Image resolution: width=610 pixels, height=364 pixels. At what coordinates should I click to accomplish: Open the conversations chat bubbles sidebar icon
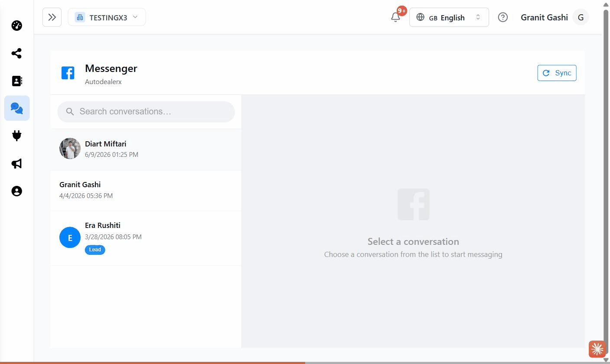(17, 108)
